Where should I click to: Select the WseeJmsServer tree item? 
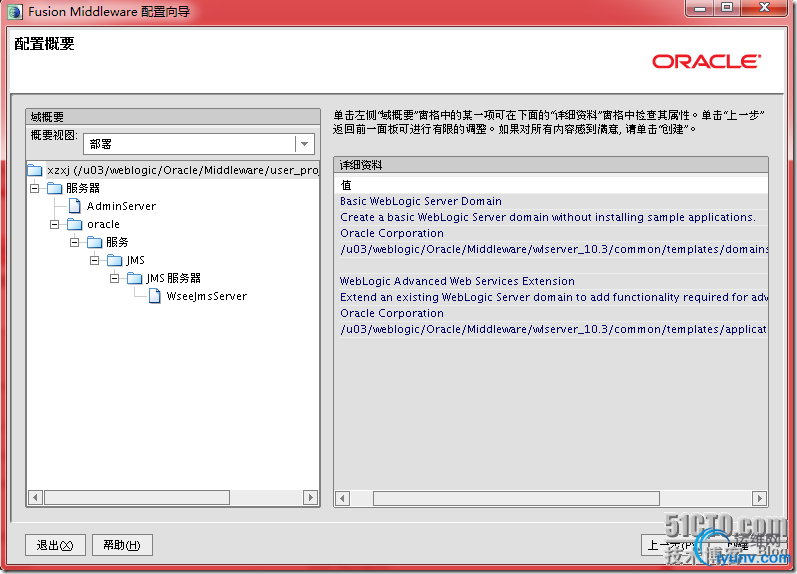point(207,296)
